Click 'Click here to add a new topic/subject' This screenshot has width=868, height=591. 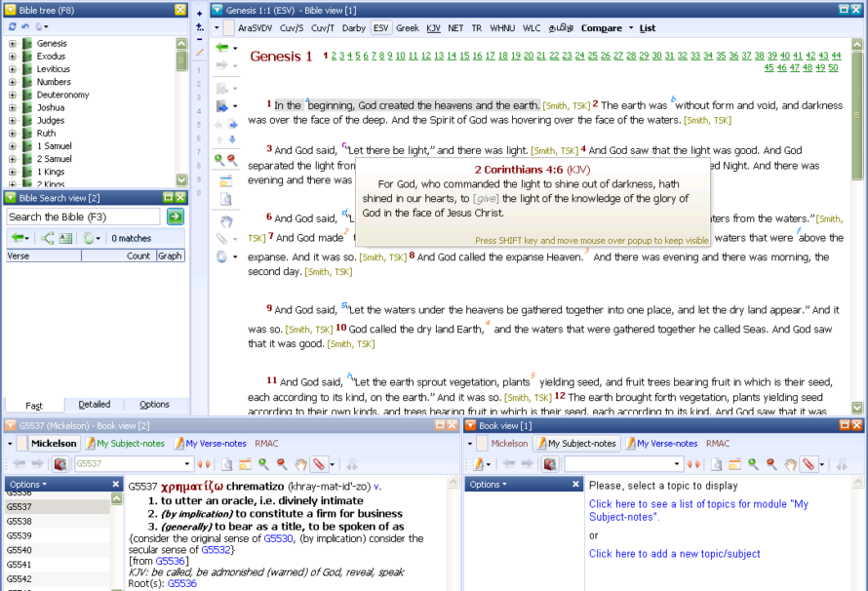pos(674,554)
